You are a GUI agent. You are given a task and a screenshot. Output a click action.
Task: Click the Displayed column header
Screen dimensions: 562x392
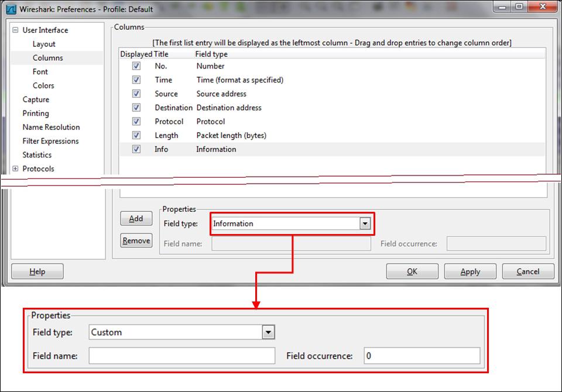pyautogui.click(x=136, y=54)
